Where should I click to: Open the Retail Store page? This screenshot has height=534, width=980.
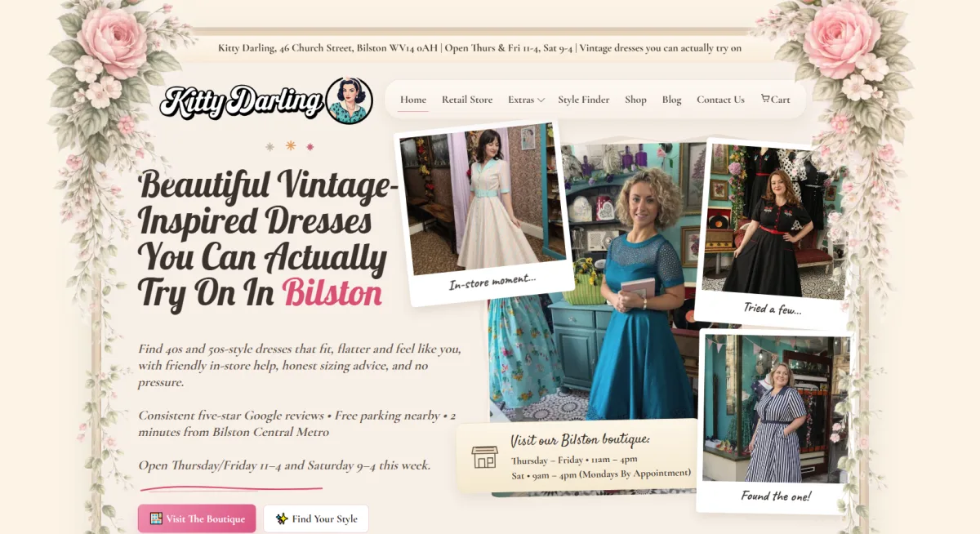(x=467, y=100)
